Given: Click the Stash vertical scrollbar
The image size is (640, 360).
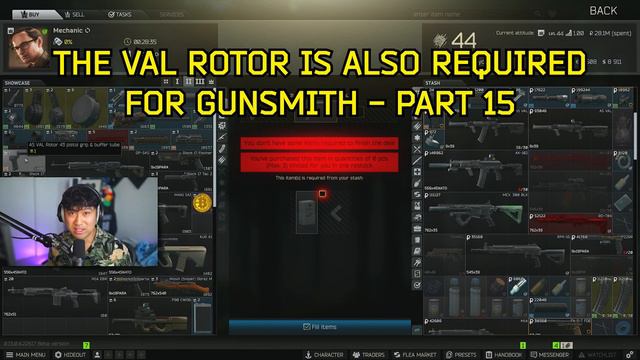Looking at the screenshot, I should click(635, 136).
